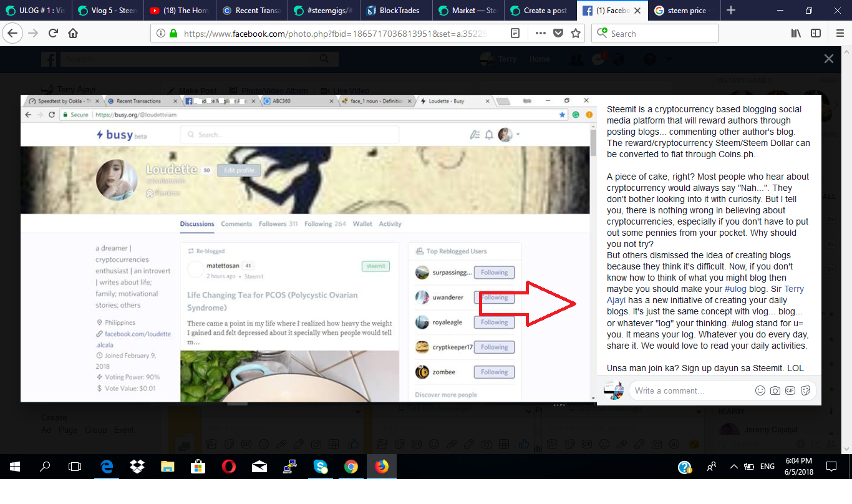Switch to Vlog 5 - Steem tab
The width and height of the screenshot is (852, 504).
tap(107, 10)
